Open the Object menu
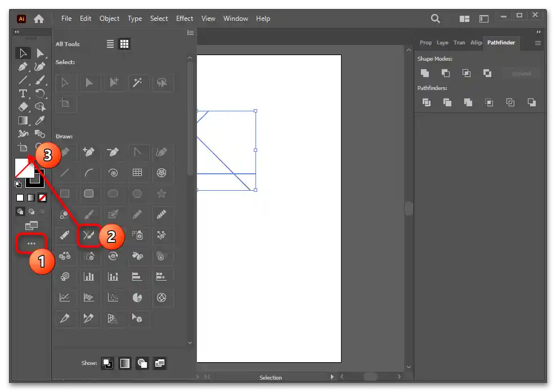This screenshot has height=392, width=556. (x=109, y=19)
